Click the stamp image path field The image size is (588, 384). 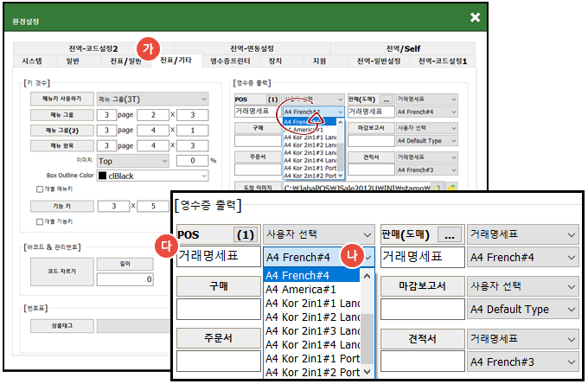357,188
